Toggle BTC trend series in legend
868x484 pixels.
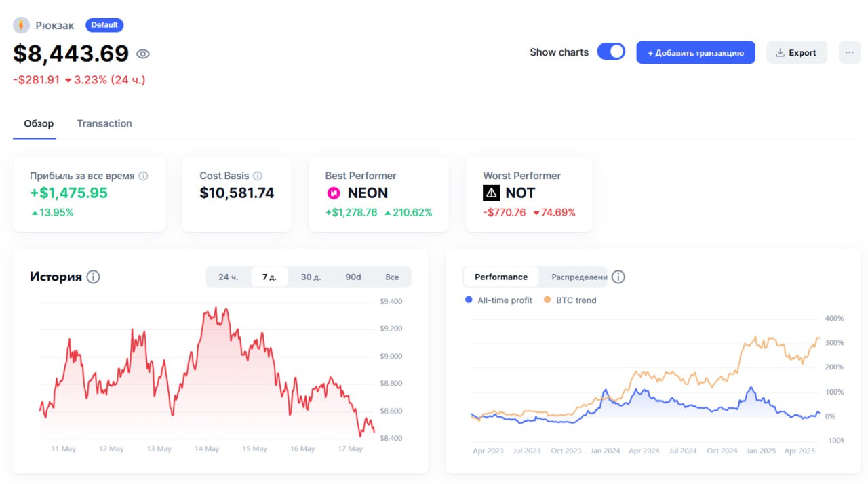570,300
